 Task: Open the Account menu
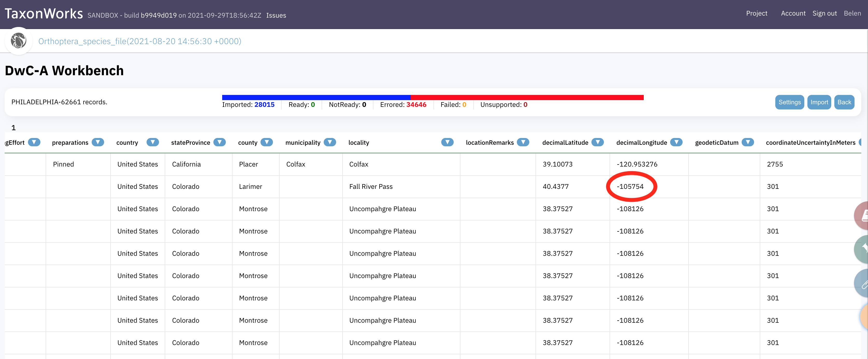(x=793, y=13)
